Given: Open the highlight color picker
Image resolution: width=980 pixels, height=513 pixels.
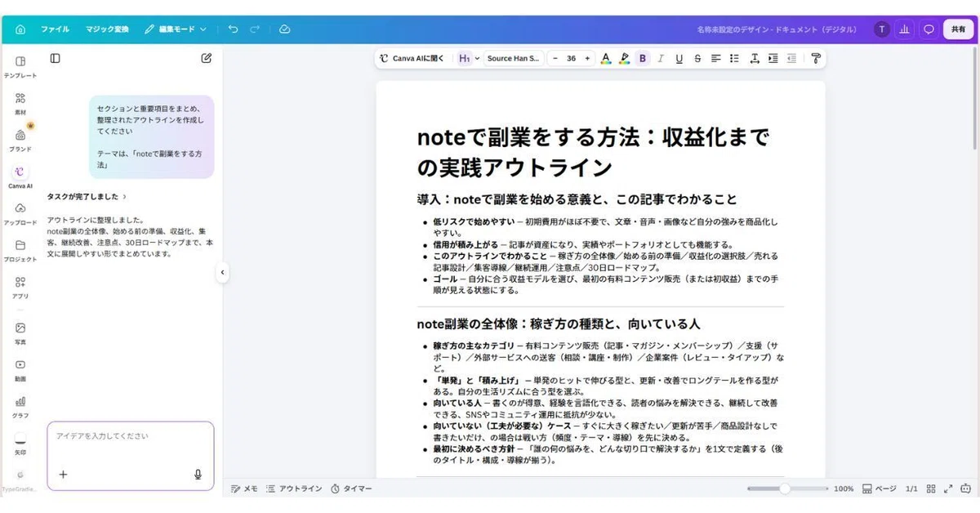Looking at the screenshot, I should pyautogui.click(x=624, y=59).
